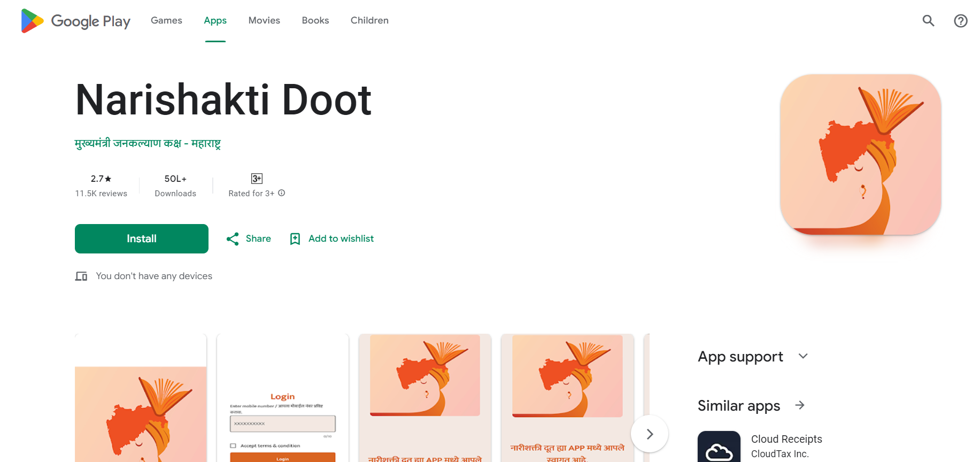
Task: Open the fourth app screenshot thumbnail
Action: click(567, 398)
